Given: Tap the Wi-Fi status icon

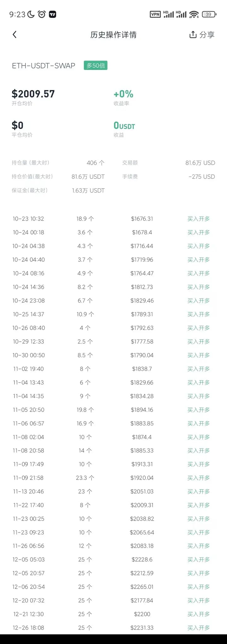Looking at the screenshot, I should click(194, 14).
